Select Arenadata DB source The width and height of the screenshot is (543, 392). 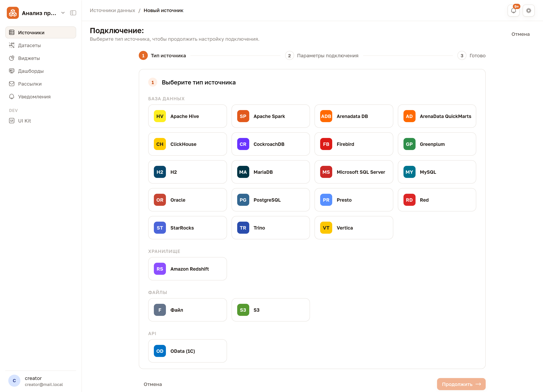click(354, 116)
